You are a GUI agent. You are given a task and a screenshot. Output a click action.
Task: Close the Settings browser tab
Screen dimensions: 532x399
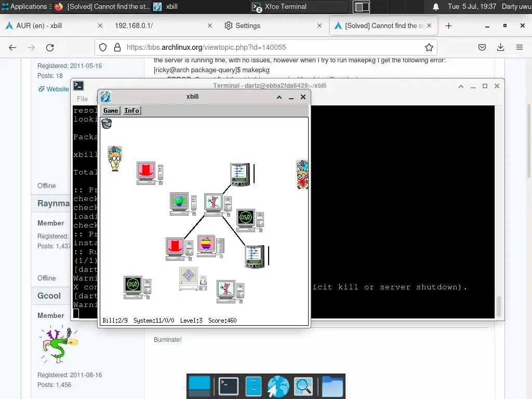[x=320, y=26]
